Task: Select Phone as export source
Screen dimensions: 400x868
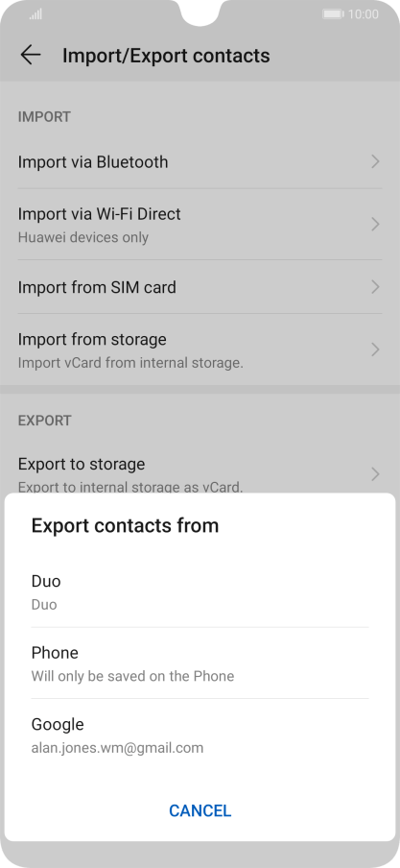Action: 200,663
